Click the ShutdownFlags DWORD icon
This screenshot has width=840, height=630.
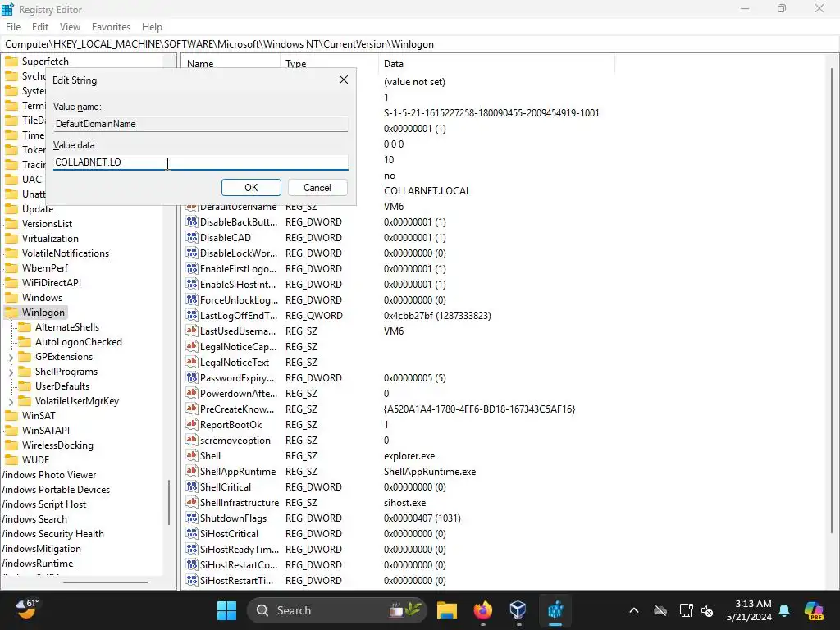click(192, 518)
